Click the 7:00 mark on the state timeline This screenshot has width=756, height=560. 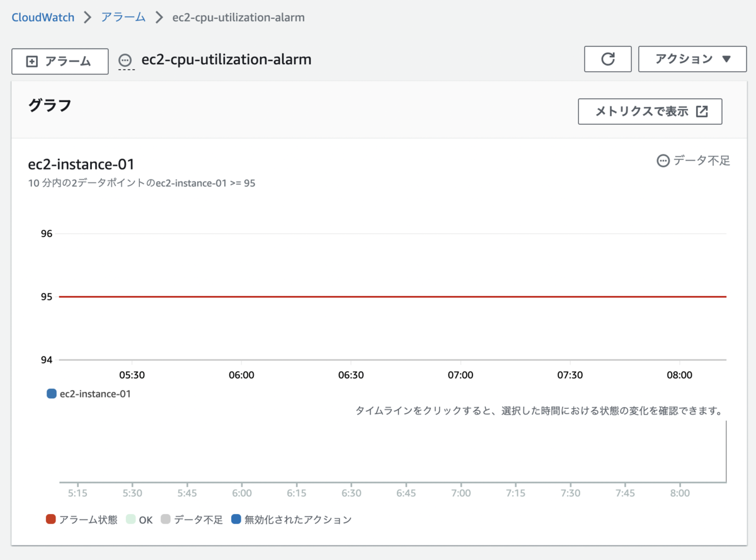click(x=461, y=493)
